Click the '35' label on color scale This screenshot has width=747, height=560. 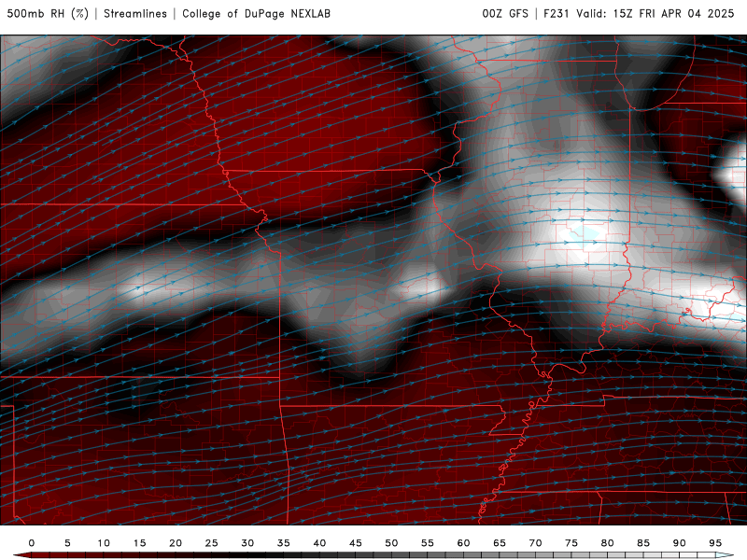(284, 543)
